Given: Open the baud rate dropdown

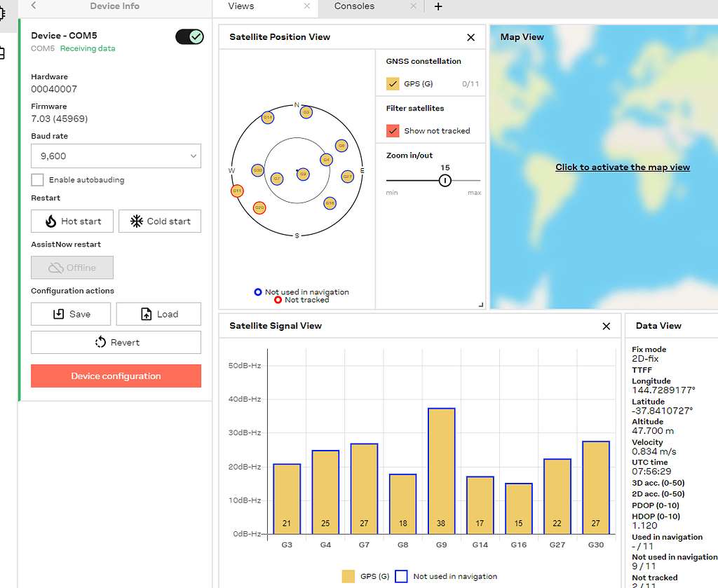Looking at the screenshot, I should point(116,156).
